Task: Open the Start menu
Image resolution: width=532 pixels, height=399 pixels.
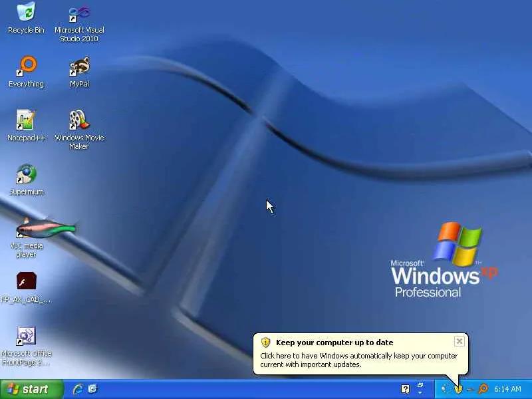Action: pos(32,389)
